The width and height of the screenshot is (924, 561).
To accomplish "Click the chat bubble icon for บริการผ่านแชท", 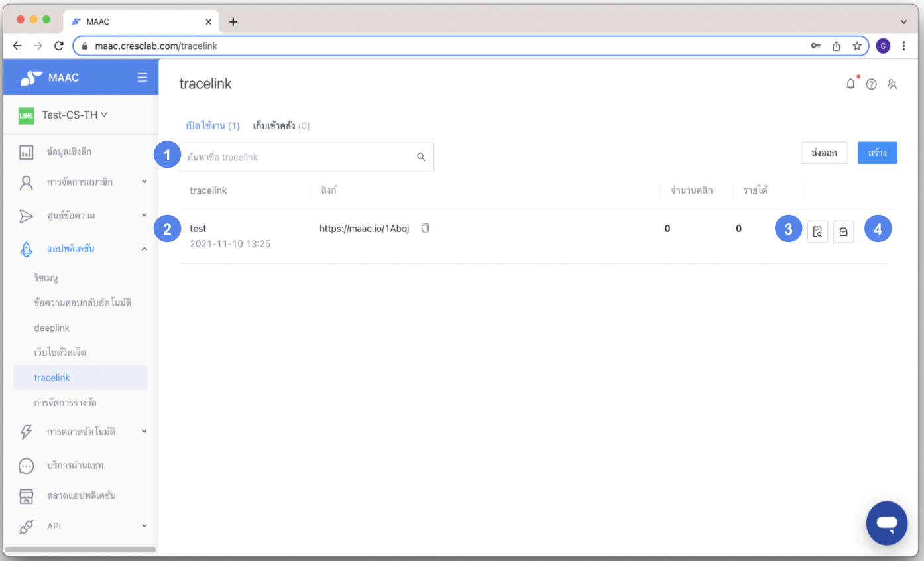I will tap(26, 466).
